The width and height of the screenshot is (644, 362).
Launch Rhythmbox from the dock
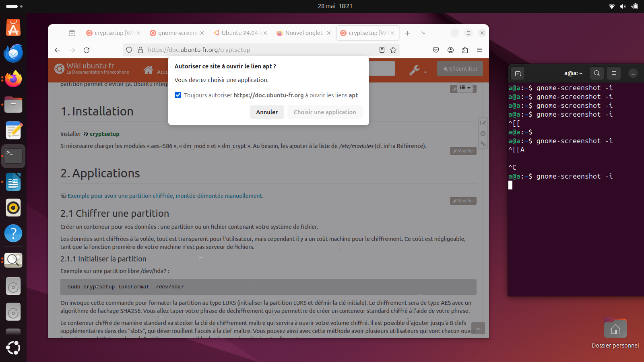click(x=13, y=208)
